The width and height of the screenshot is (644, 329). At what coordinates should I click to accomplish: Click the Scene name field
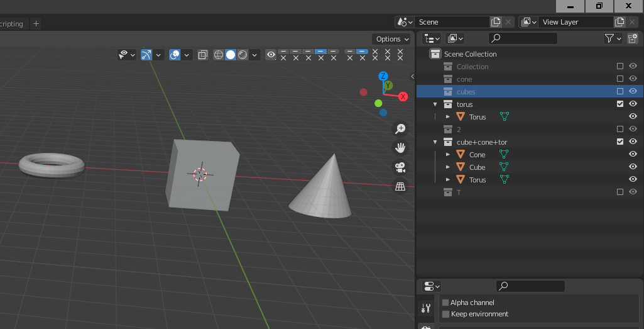(x=452, y=22)
